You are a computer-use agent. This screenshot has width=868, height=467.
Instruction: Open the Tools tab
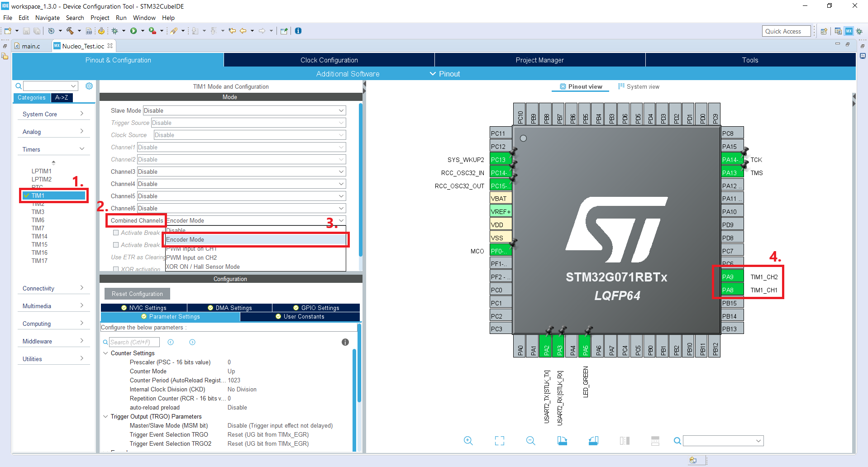tap(750, 60)
